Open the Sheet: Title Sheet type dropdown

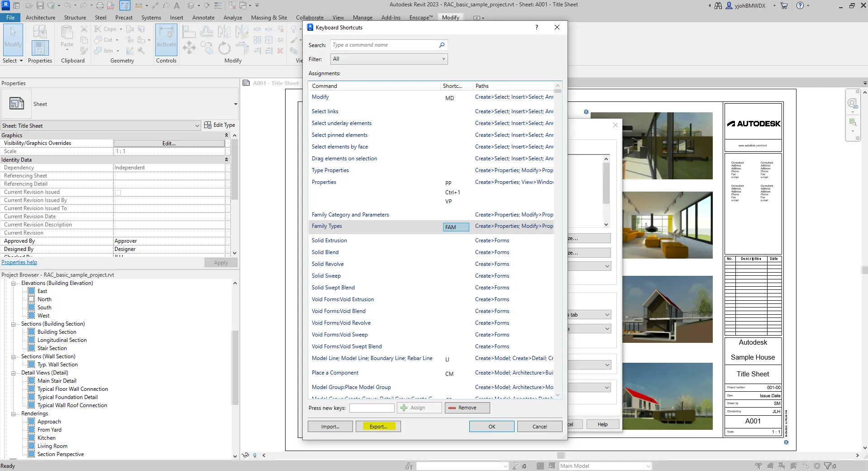197,126
